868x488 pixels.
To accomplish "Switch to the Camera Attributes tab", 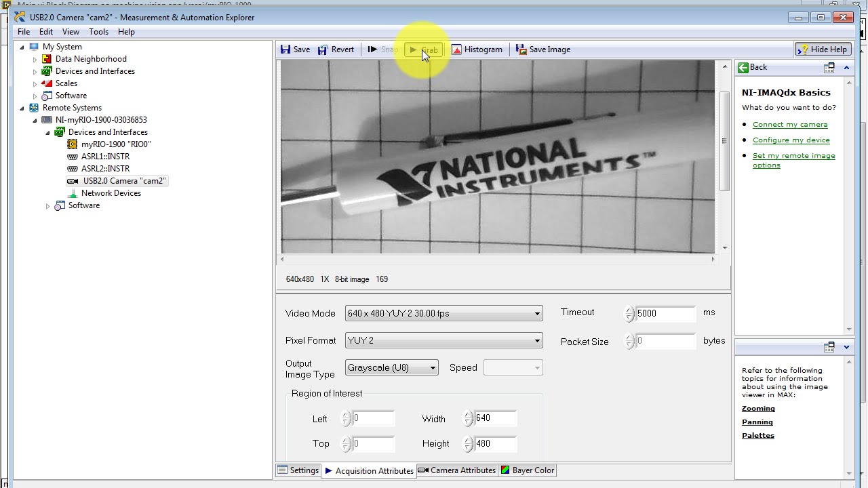I will coord(457,470).
